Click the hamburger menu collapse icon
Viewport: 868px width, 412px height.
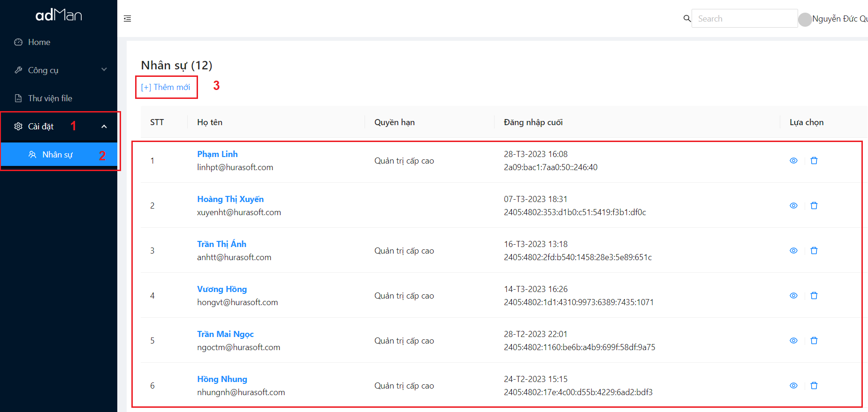(127, 19)
